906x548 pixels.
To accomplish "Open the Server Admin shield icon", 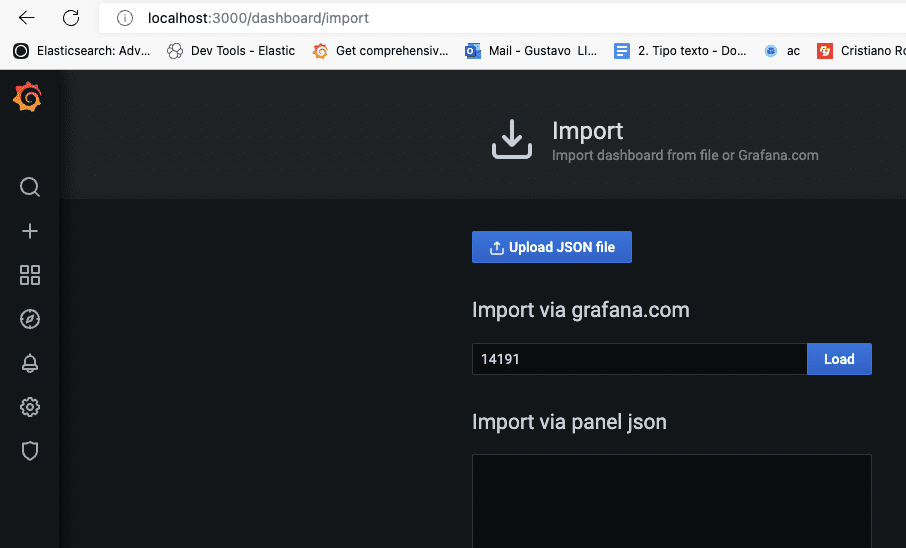I will [29, 451].
